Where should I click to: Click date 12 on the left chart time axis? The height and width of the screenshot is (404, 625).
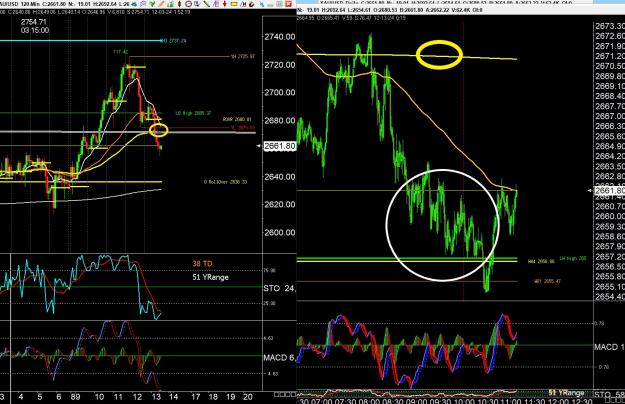(137, 397)
